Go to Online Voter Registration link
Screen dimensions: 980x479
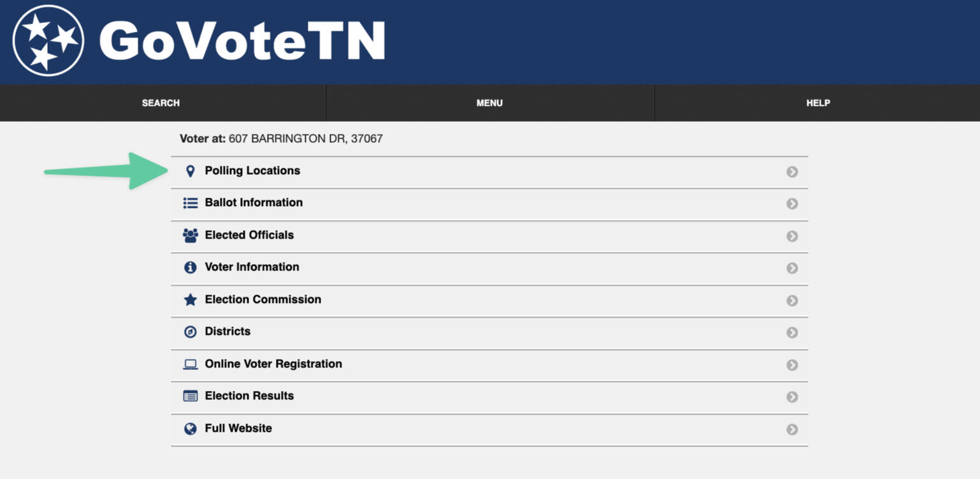(273, 364)
